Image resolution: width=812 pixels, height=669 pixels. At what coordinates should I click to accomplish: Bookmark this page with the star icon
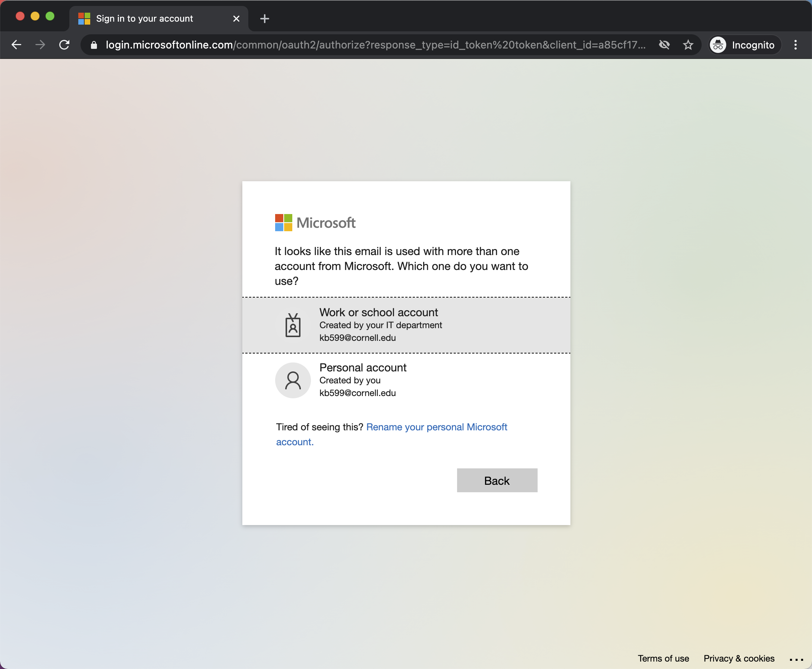688,45
